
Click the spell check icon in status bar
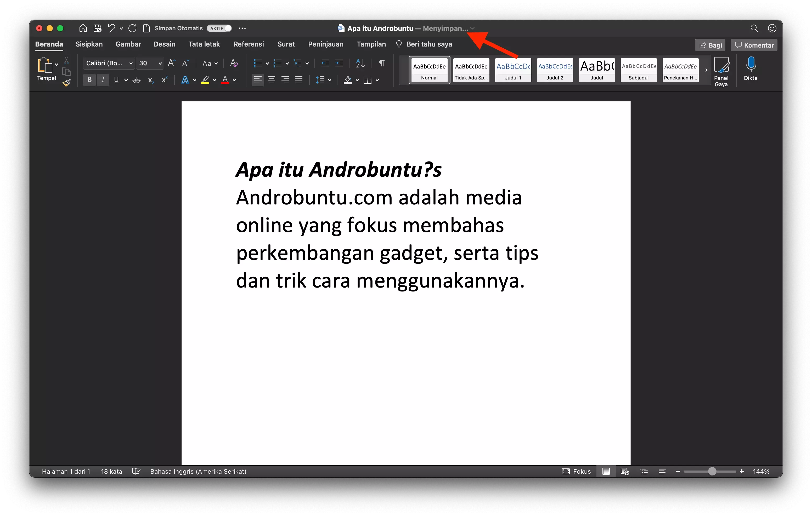(136, 471)
